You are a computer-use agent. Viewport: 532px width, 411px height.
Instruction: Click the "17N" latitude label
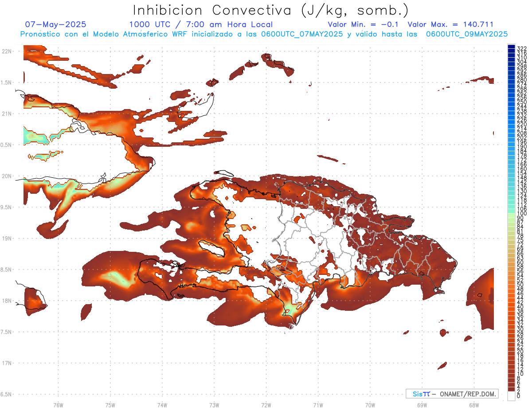point(7,363)
